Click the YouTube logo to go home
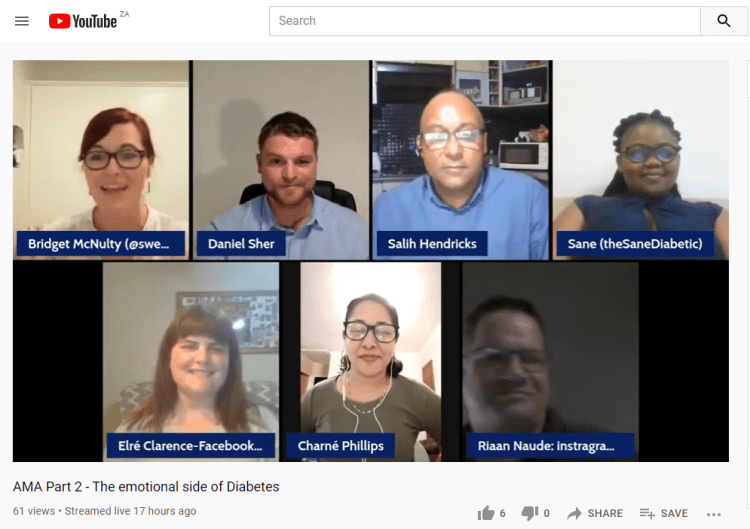Viewport: 750px width, 529px height. coord(83,21)
